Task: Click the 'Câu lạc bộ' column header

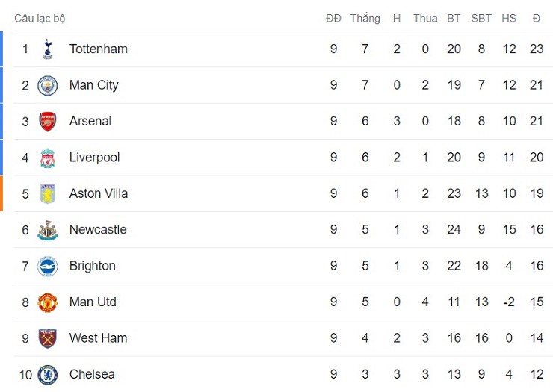Action: pyautogui.click(x=40, y=19)
